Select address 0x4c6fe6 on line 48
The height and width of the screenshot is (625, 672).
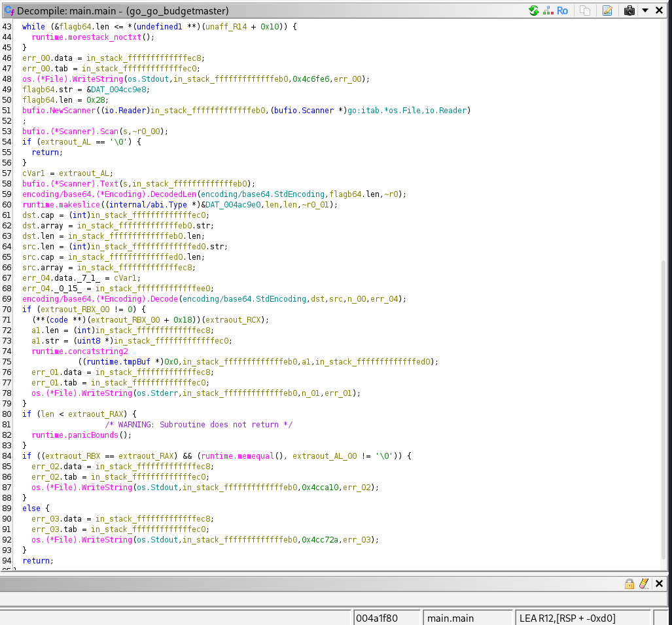(311, 79)
